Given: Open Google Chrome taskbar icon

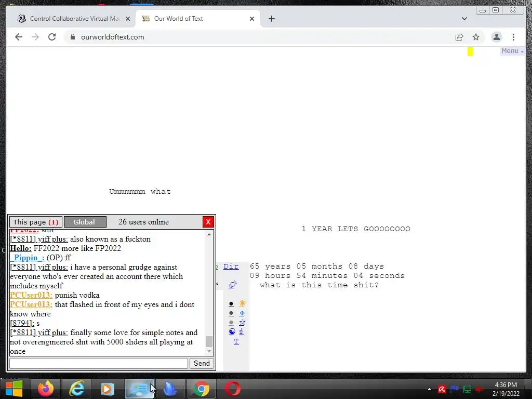Looking at the screenshot, I should pyautogui.click(x=201, y=389).
